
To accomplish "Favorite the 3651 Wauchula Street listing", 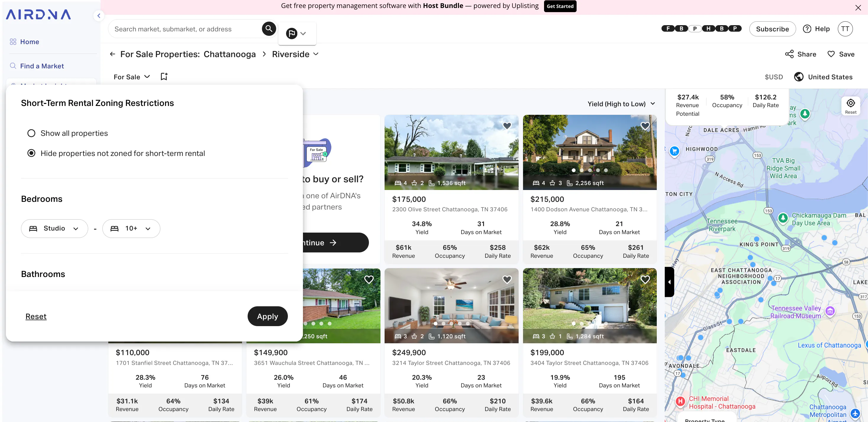I will 369,279.
